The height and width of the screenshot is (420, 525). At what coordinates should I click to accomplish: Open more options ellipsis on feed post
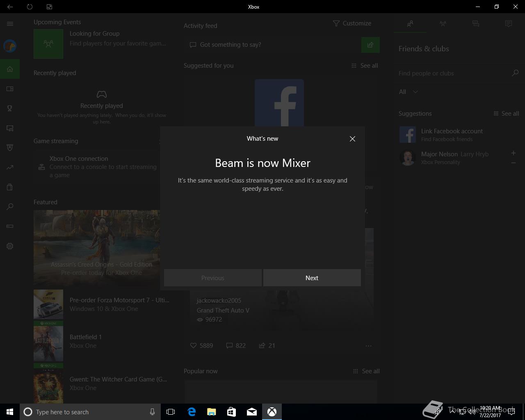click(x=368, y=346)
